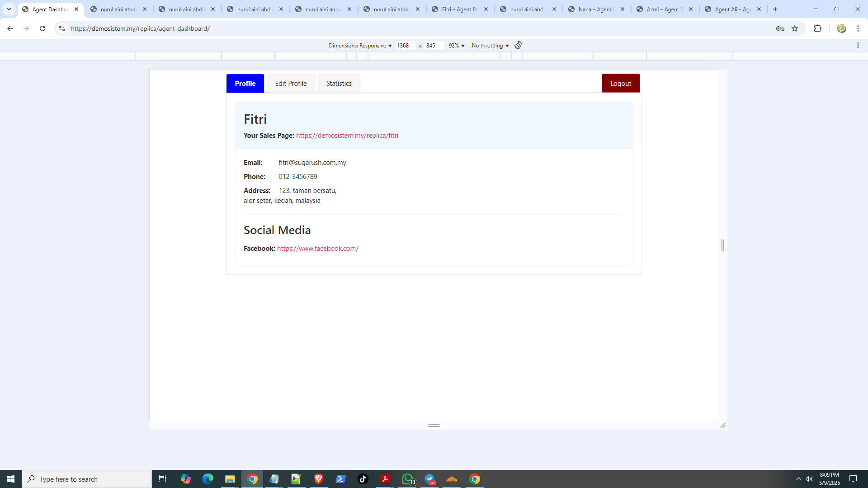
Task: Open the Facebook profile link
Action: pos(318,249)
